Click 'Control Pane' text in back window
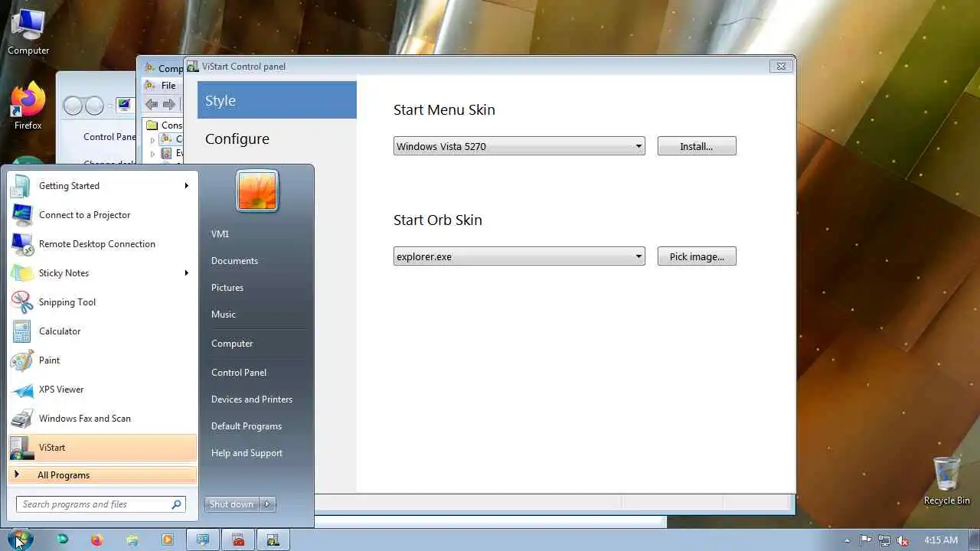 click(x=109, y=137)
